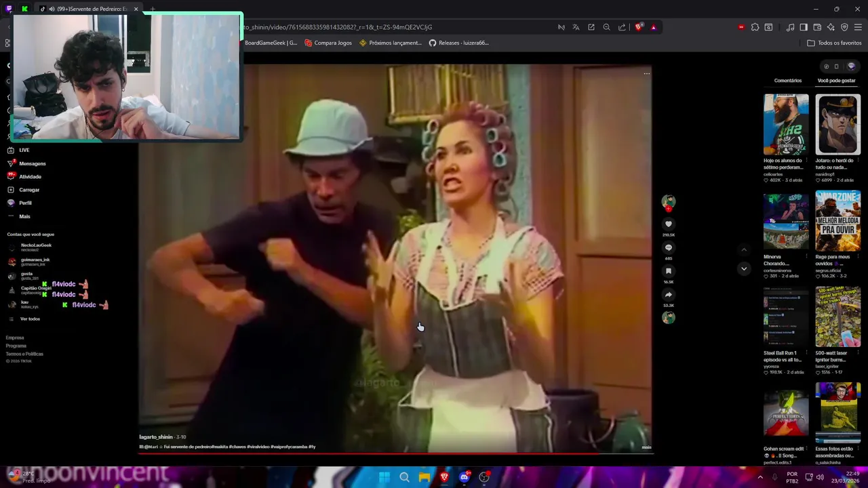This screenshot has width=868, height=488.
Task: Open the Leo AI sparkle icon
Action: tap(831, 27)
